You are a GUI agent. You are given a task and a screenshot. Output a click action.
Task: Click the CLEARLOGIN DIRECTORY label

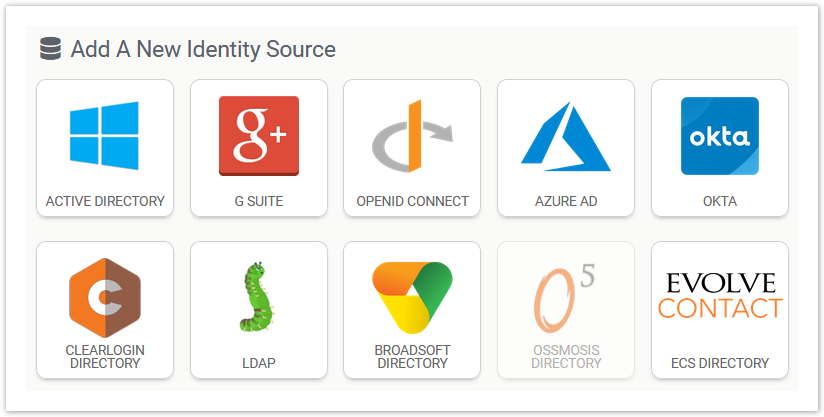[105, 357]
